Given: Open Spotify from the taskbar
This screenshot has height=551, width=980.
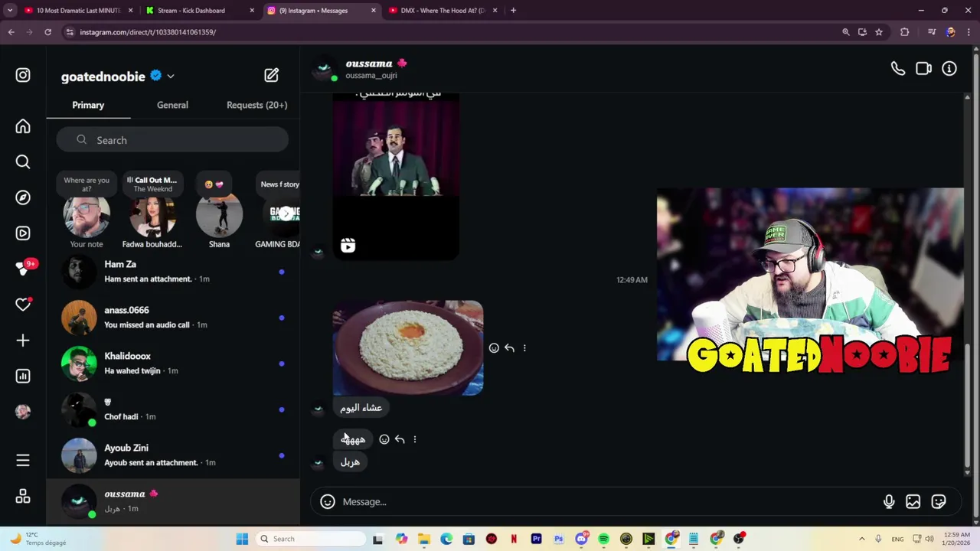Looking at the screenshot, I should [x=603, y=539].
